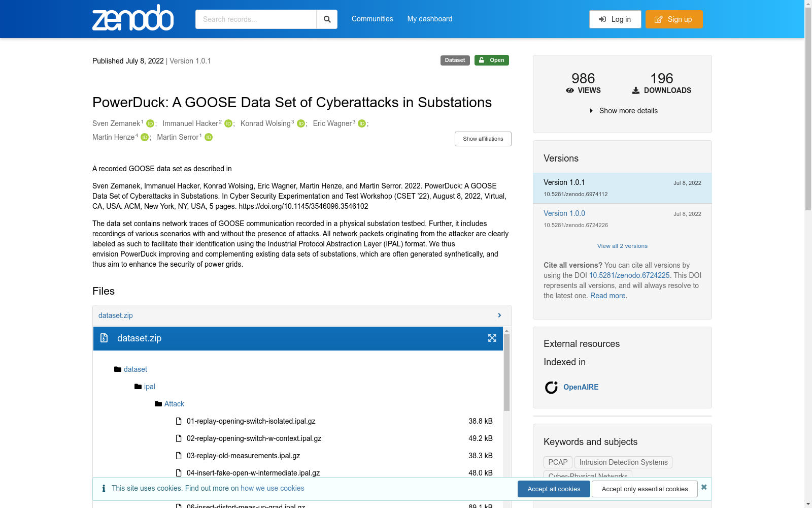Select 04-insert-fake-open-w-intermediate.ipal.gz file
This screenshot has width=812, height=508.
click(253, 473)
